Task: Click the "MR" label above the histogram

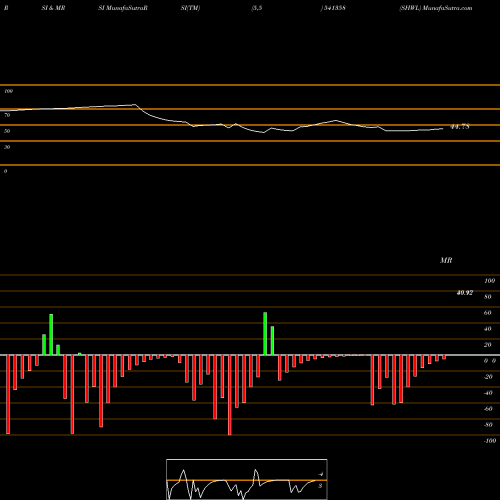Action: tap(446, 260)
